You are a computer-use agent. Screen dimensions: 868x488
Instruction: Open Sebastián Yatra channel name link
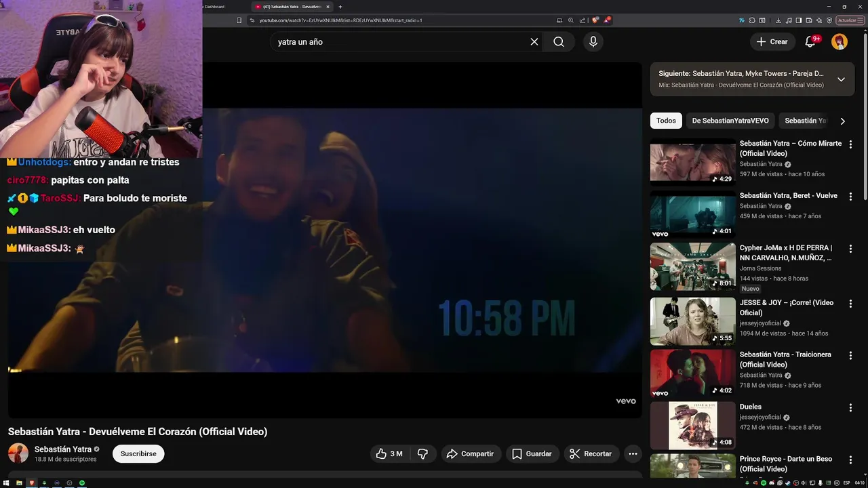click(x=63, y=449)
